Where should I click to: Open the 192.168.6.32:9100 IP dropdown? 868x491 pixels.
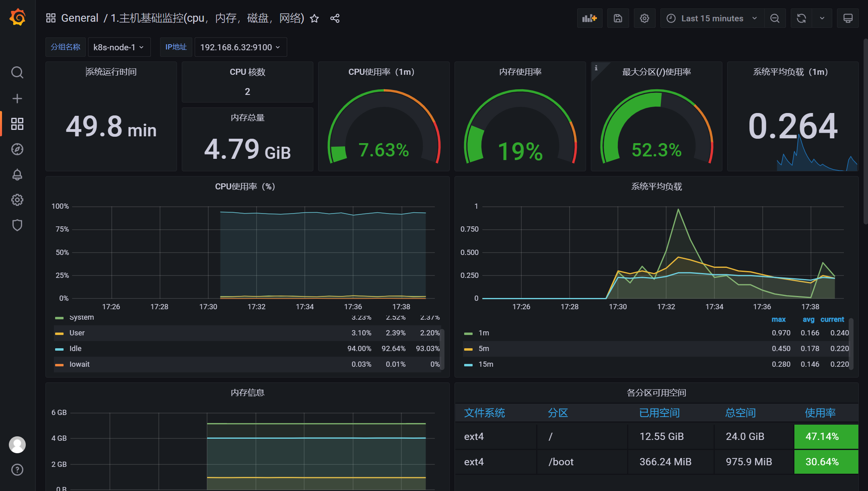click(240, 47)
